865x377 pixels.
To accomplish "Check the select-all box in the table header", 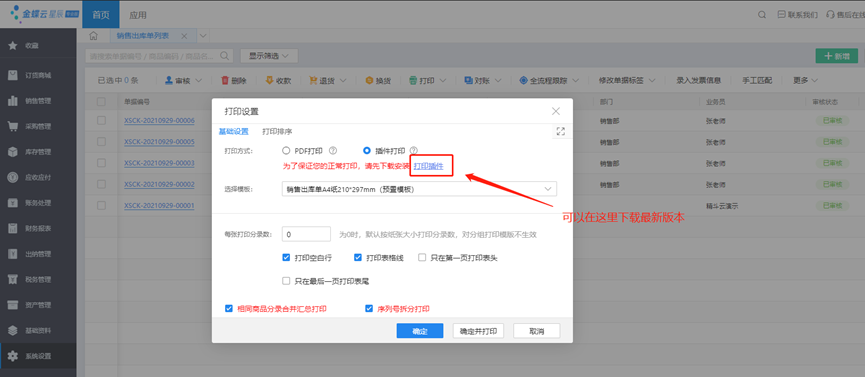I will [x=101, y=102].
